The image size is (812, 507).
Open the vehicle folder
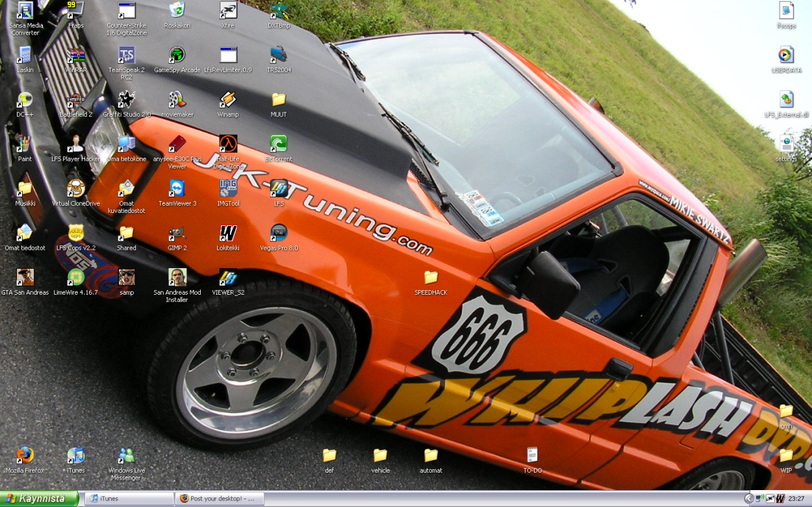(380, 456)
